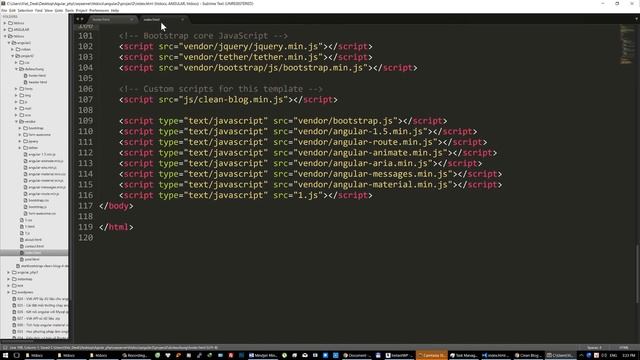Open the Windows Start button
640x360 pixels.
coord(5,356)
